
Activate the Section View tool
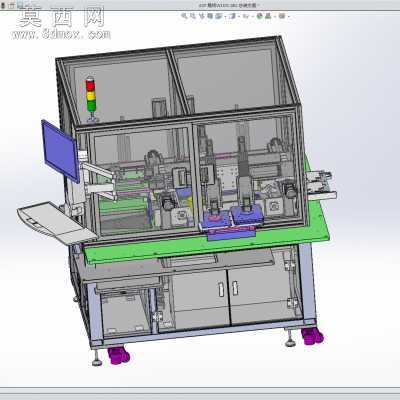tap(210, 16)
